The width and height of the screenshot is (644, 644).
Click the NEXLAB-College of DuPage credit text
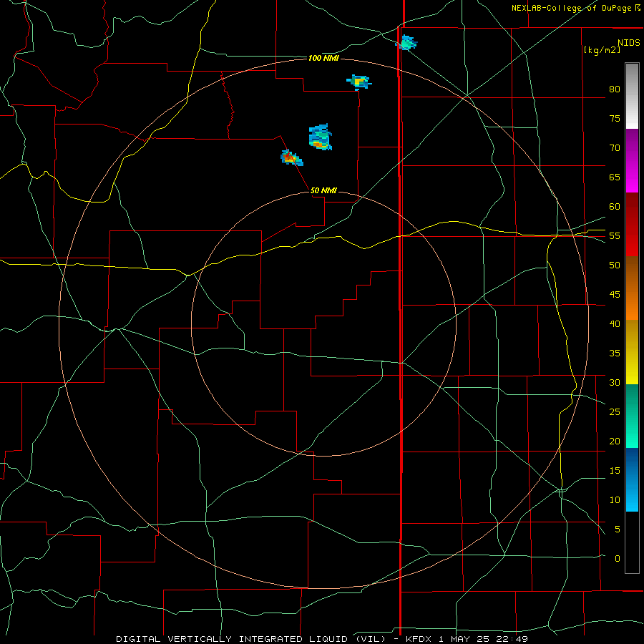pos(575,8)
